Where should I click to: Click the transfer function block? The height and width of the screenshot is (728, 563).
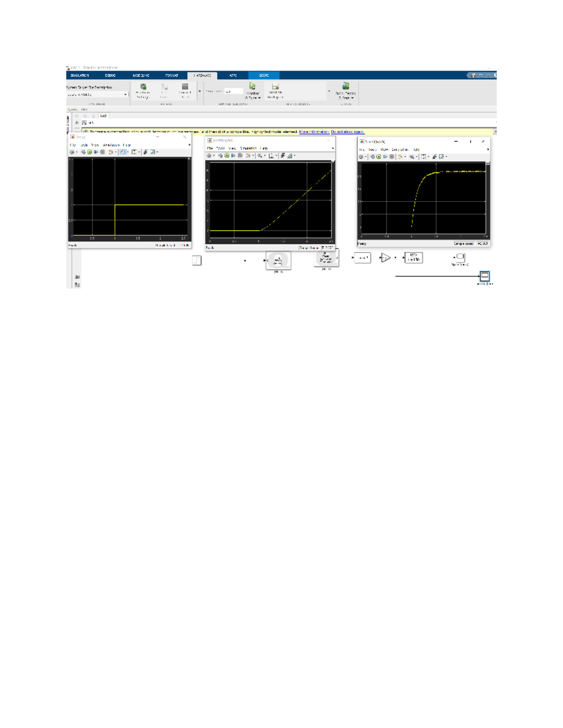[413, 257]
